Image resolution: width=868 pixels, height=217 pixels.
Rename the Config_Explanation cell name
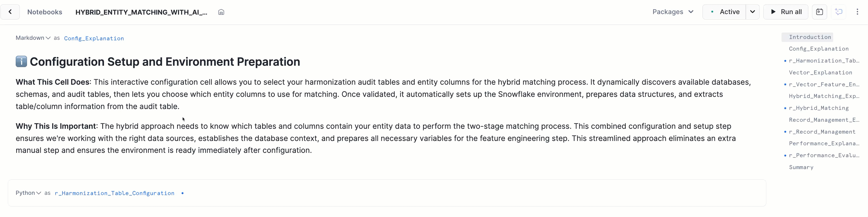coord(94,38)
